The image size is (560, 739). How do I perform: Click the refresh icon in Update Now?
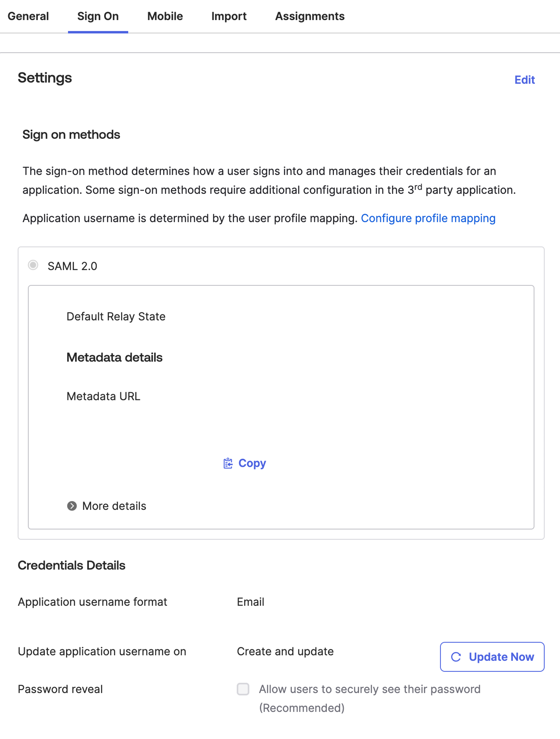coord(456,657)
